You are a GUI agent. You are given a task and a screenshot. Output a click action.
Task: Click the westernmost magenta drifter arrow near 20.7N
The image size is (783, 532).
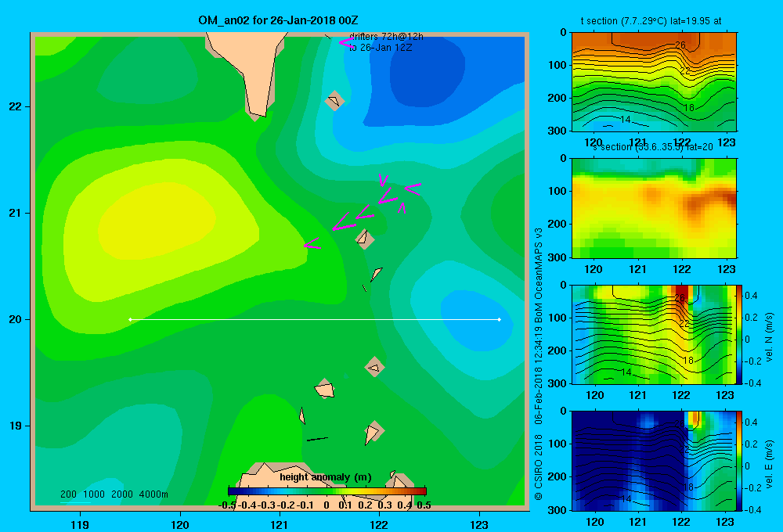point(312,244)
